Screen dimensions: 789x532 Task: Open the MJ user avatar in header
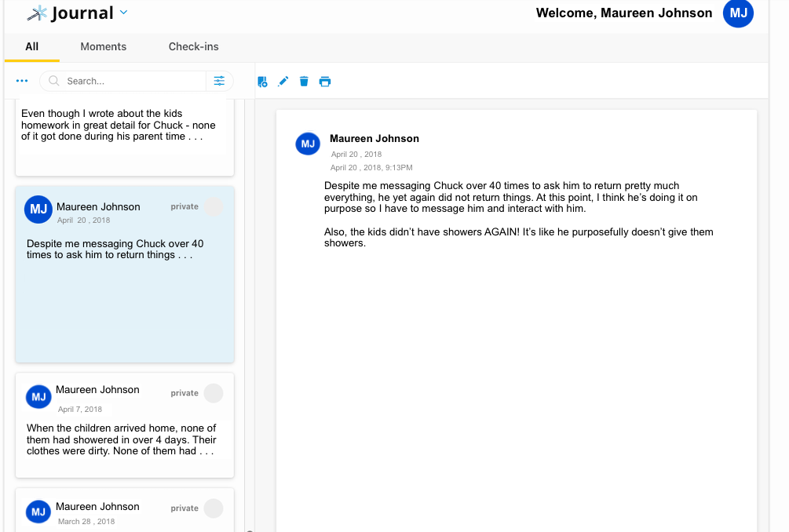pyautogui.click(x=738, y=13)
